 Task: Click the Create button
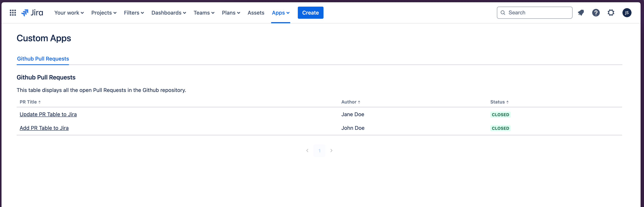click(x=310, y=12)
